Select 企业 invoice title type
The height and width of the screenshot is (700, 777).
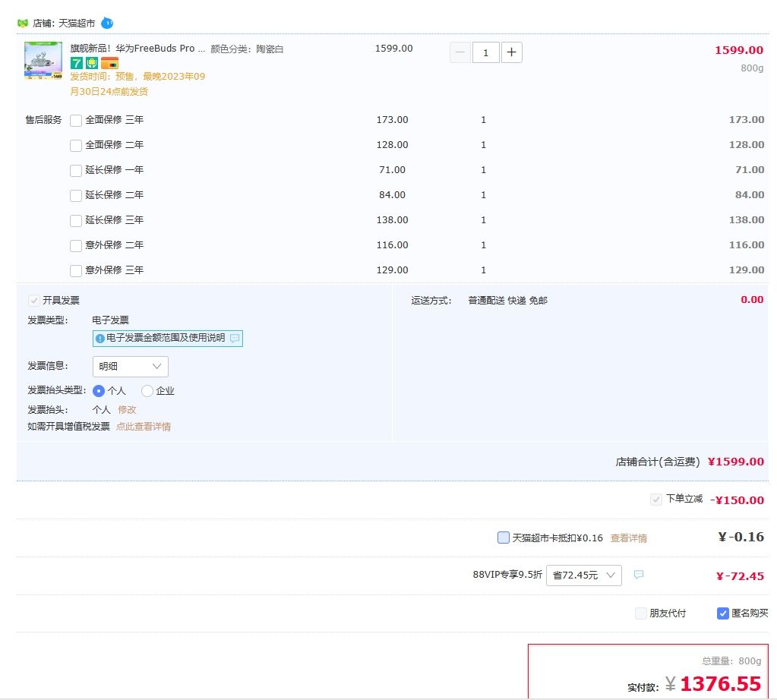[147, 391]
